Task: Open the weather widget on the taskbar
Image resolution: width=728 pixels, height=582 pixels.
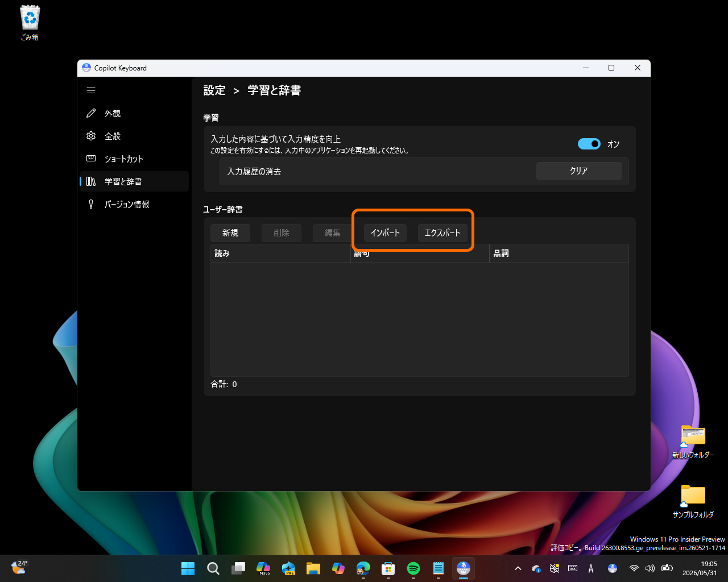Action: tap(19, 568)
